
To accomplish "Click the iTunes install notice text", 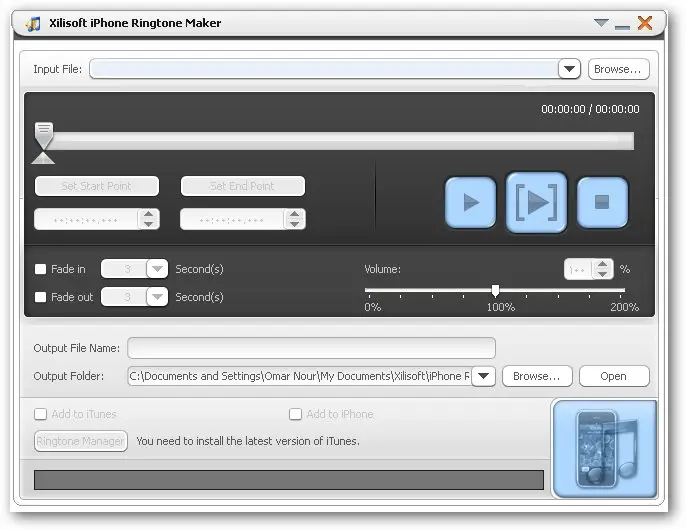I will pos(248,441).
